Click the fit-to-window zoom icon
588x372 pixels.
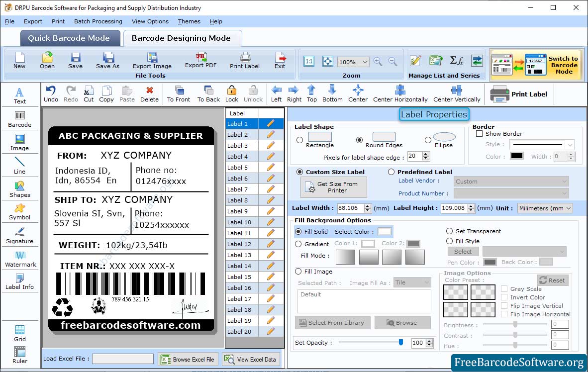click(x=328, y=61)
